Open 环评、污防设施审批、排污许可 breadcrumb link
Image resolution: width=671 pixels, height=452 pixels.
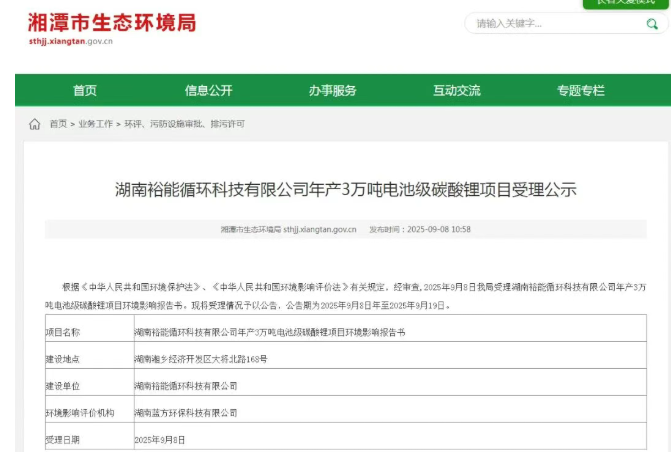pos(184,124)
